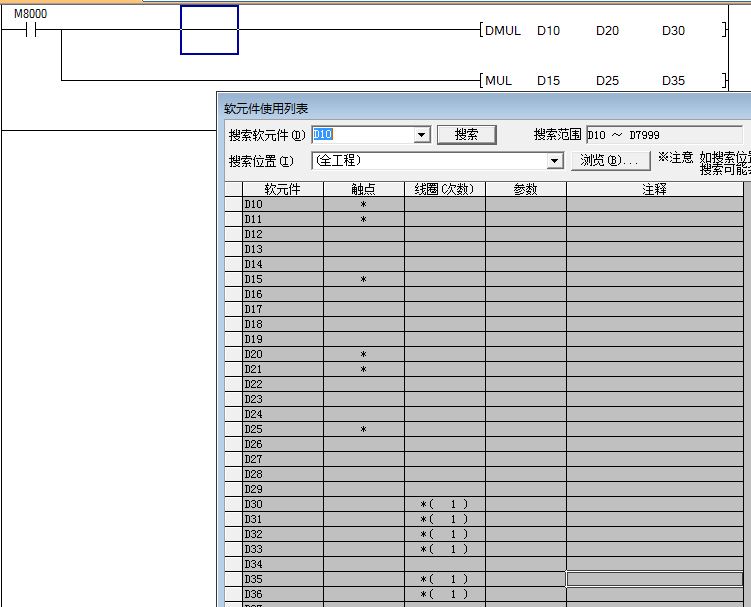This screenshot has width=751, height=607.
Task: Click the 注释 column header
Action: tap(654, 189)
